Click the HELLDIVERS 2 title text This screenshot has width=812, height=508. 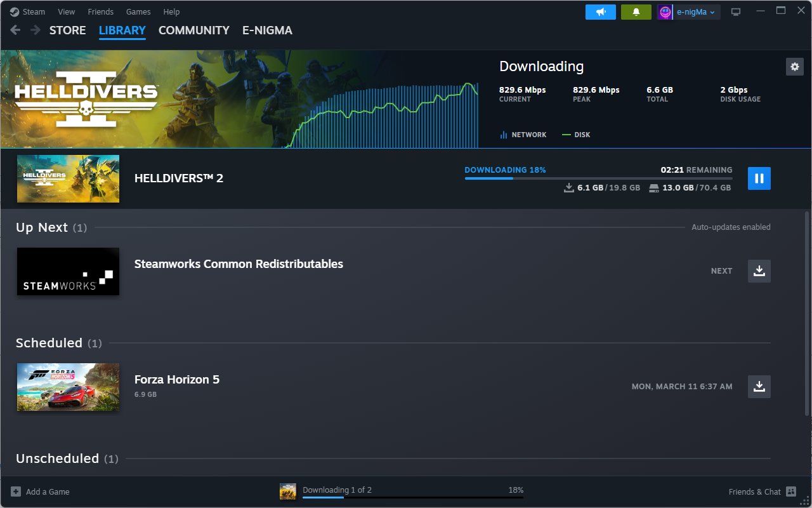click(179, 178)
